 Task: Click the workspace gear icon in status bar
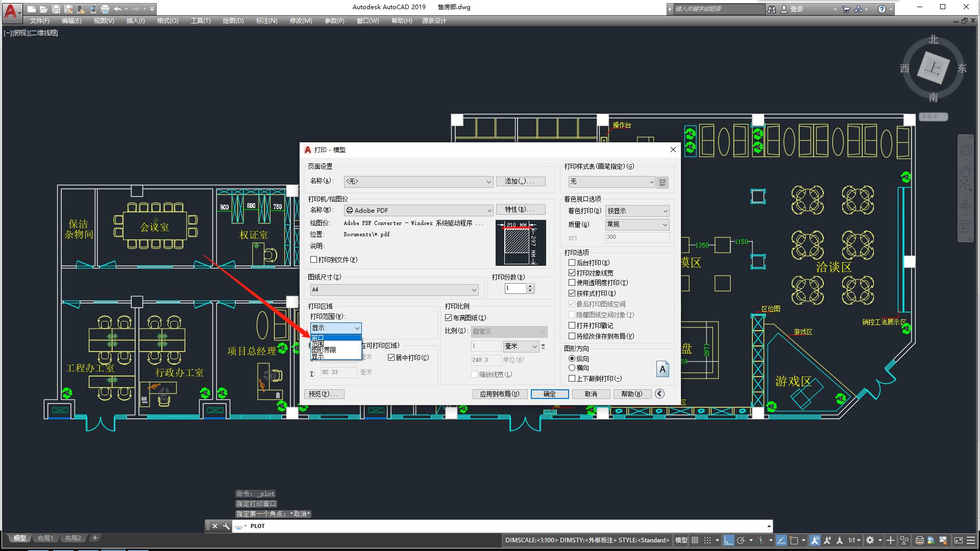coord(870,540)
